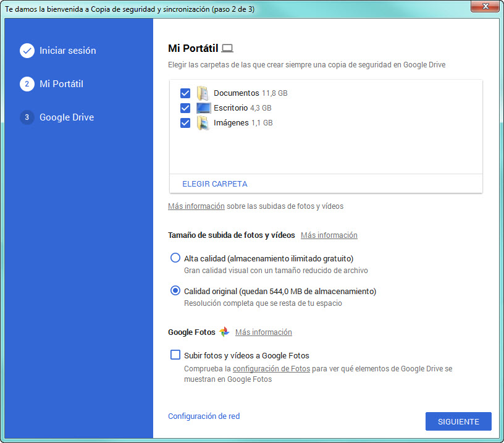Click the Imágenes 1,1 GB label

(243, 123)
